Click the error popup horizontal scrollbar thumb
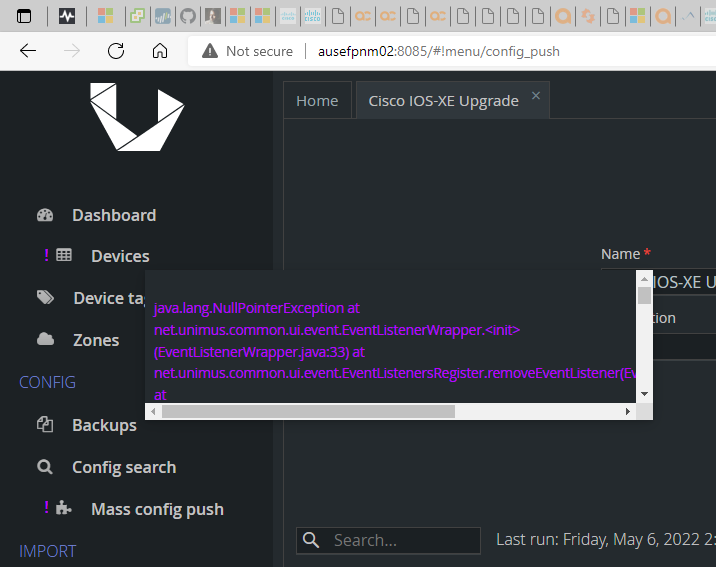Image resolution: width=716 pixels, height=567 pixels. [308, 411]
